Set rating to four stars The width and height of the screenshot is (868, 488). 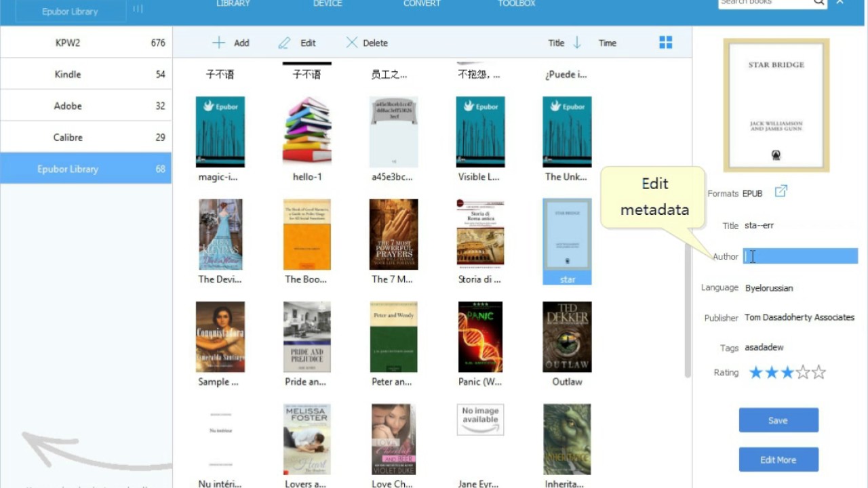(803, 372)
